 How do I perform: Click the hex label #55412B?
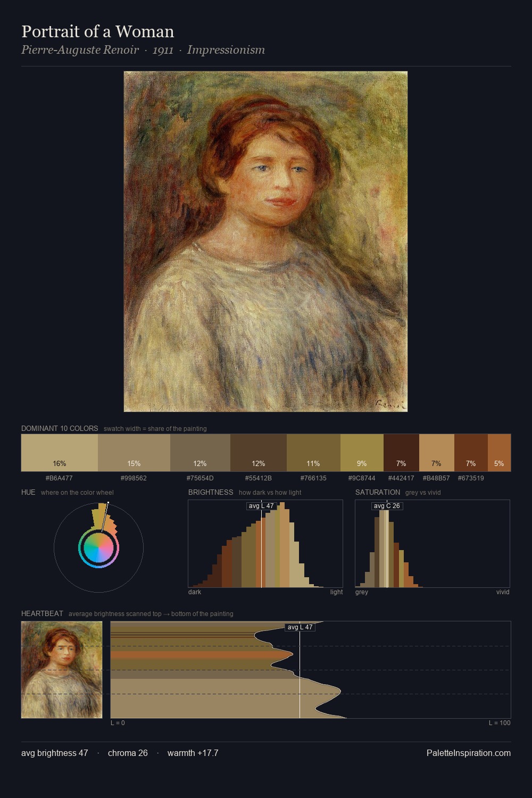tap(259, 478)
